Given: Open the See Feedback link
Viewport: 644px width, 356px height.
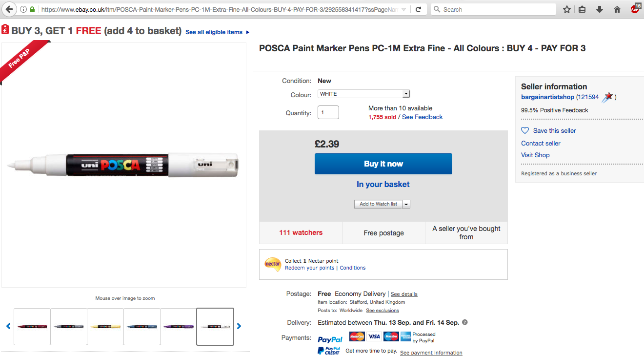Looking at the screenshot, I should pyautogui.click(x=422, y=117).
